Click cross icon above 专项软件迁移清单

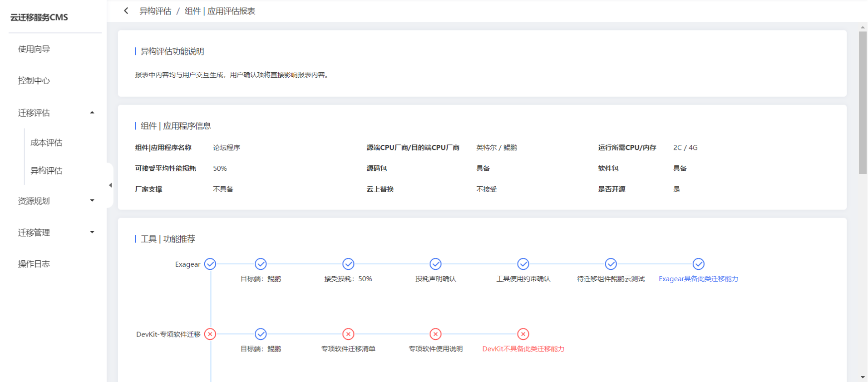[348, 334]
